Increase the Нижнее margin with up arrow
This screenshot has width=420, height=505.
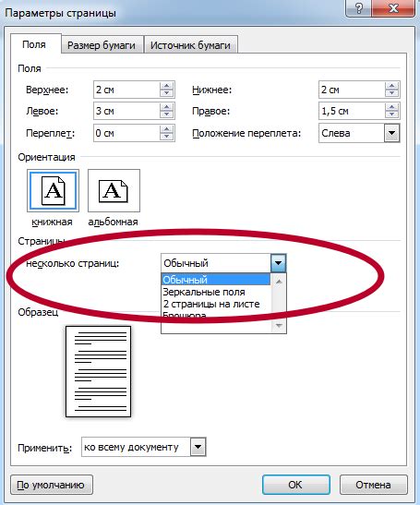click(x=391, y=86)
